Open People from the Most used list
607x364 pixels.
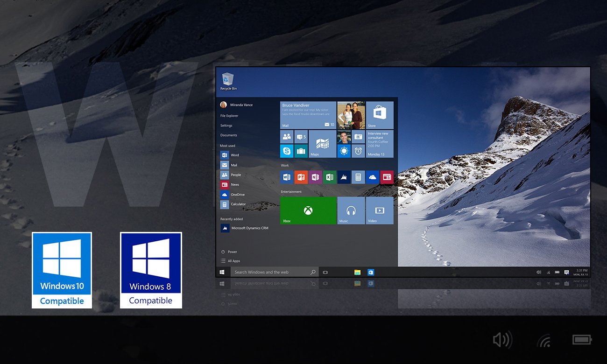(x=231, y=175)
